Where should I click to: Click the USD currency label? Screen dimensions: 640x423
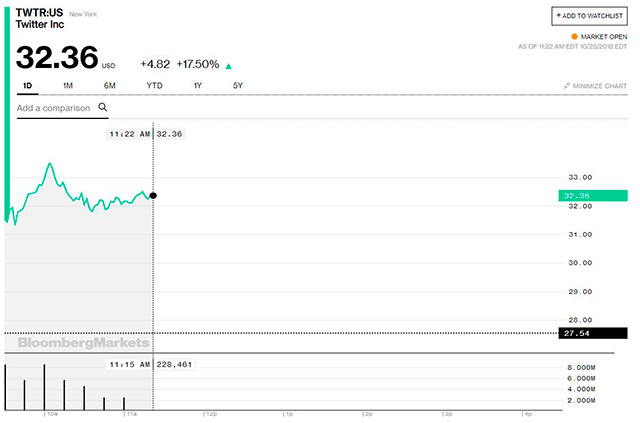tap(109, 66)
